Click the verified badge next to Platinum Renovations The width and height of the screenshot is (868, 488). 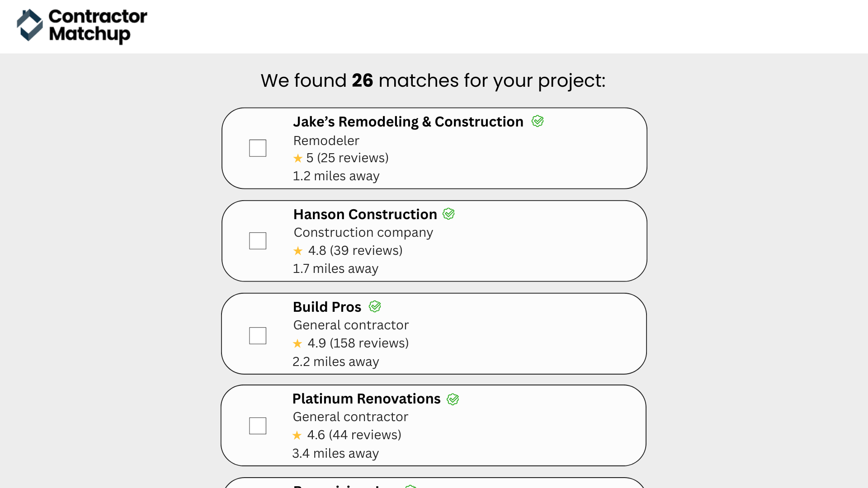coord(453,399)
